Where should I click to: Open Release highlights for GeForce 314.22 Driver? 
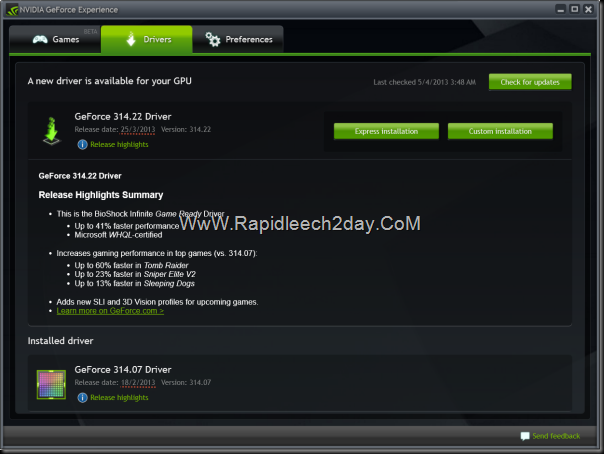(119, 144)
